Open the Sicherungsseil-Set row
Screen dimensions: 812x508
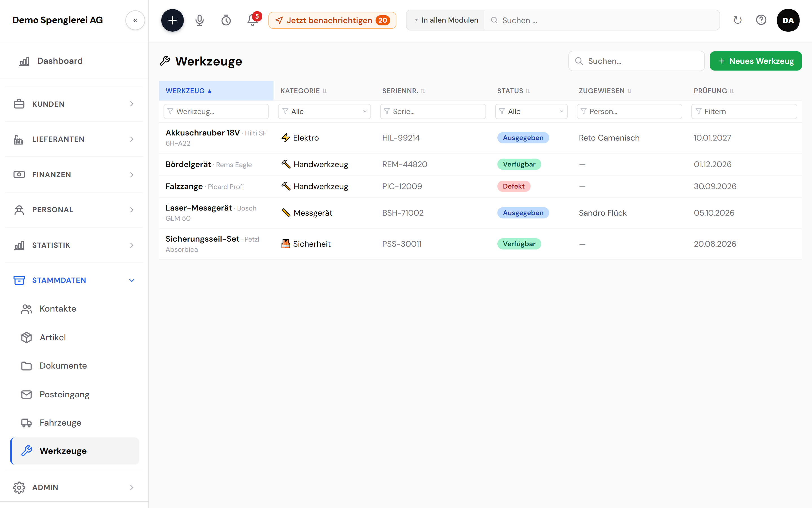coord(480,244)
